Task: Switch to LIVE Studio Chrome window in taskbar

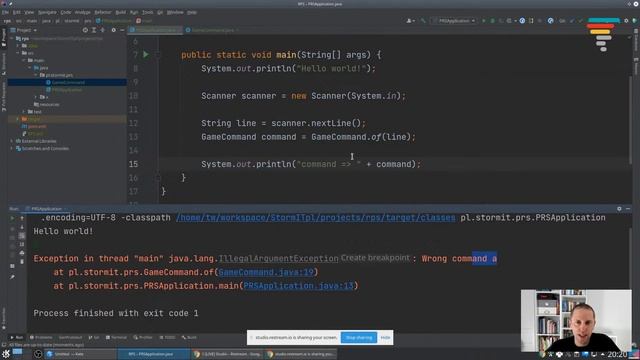Action: pos(227,354)
